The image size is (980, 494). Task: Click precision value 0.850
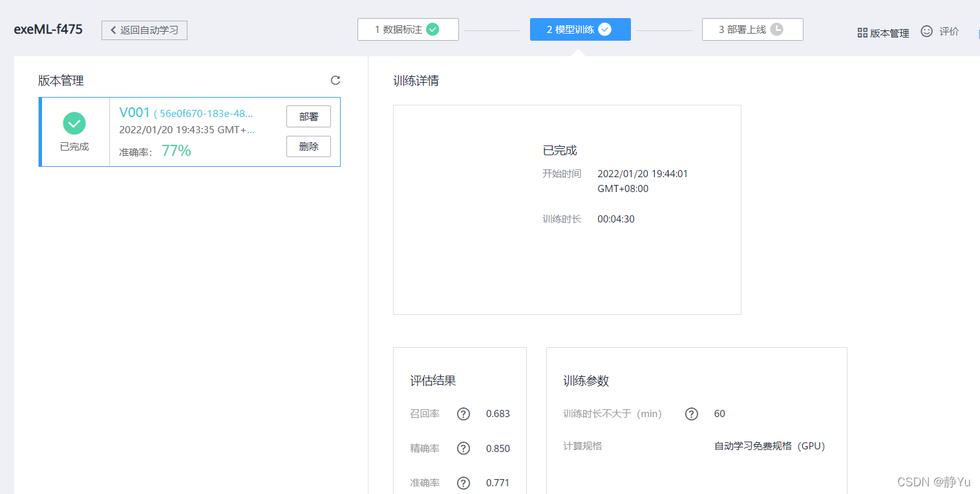click(x=498, y=448)
